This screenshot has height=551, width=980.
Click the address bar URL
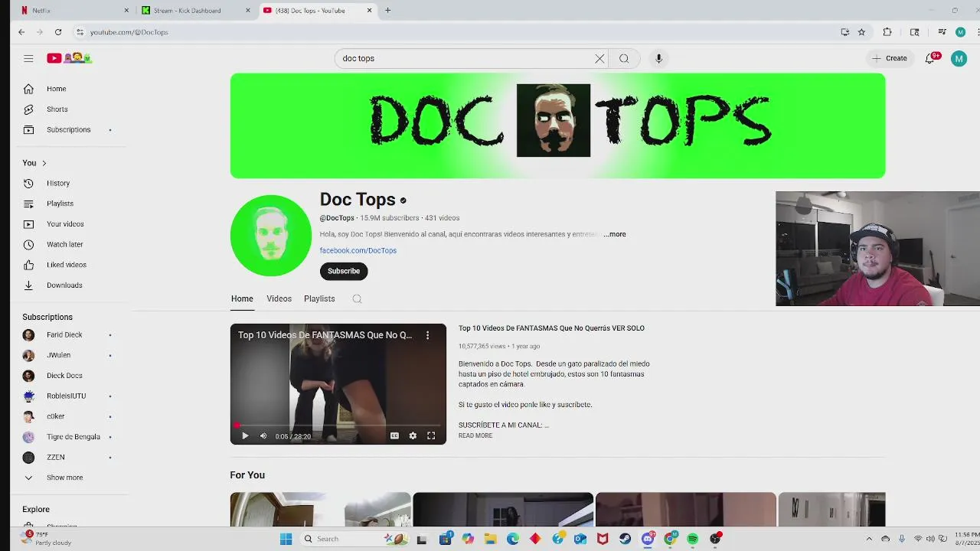click(129, 32)
